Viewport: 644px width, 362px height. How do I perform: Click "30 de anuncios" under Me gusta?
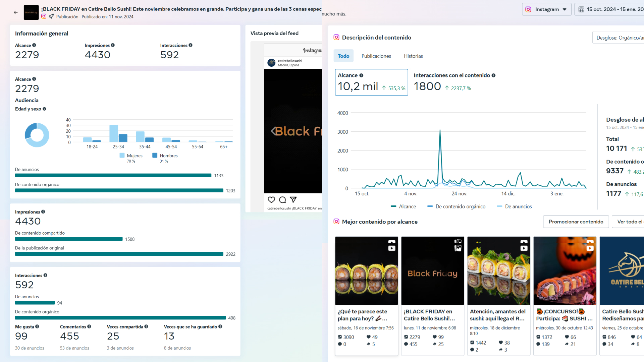[30, 348]
